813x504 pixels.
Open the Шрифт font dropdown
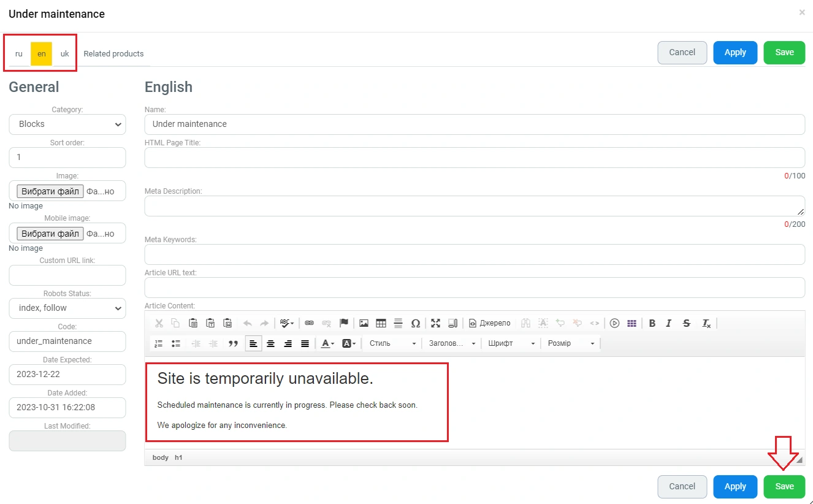(511, 344)
